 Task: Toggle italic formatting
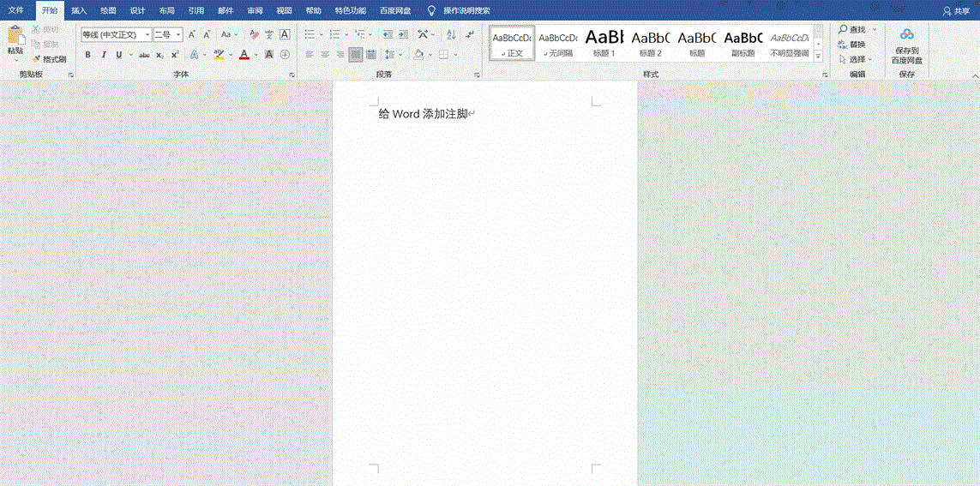(x=104, y=55)
